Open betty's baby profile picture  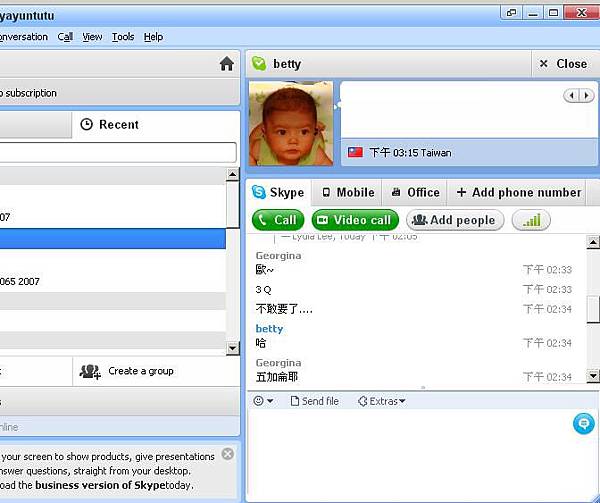(291, 124)
